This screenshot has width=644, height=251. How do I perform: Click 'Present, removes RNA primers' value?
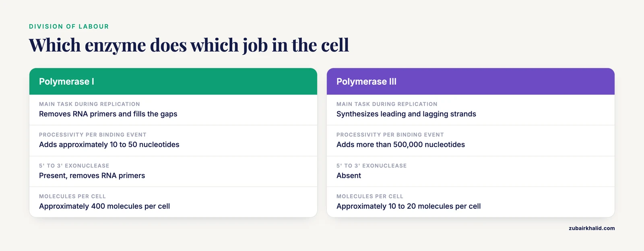coord(92,176)
